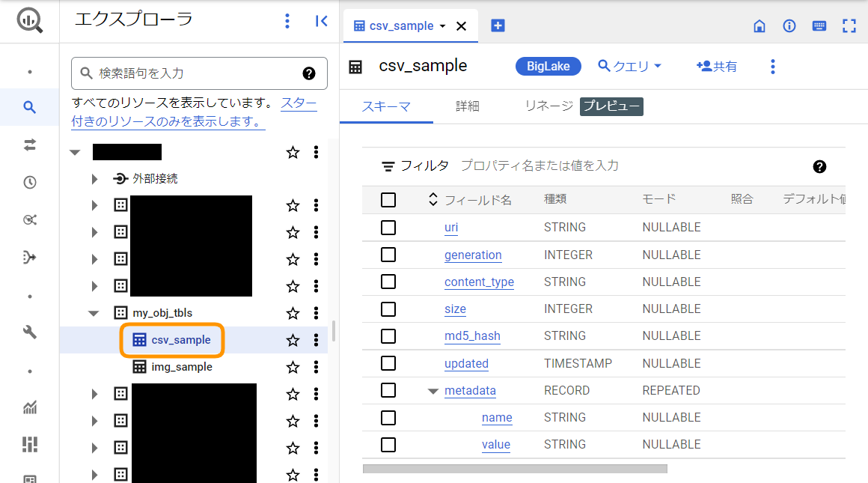Star the redacted project at tree top
The width and height of the screenshot is (868, 483).
tap(293, 152)
